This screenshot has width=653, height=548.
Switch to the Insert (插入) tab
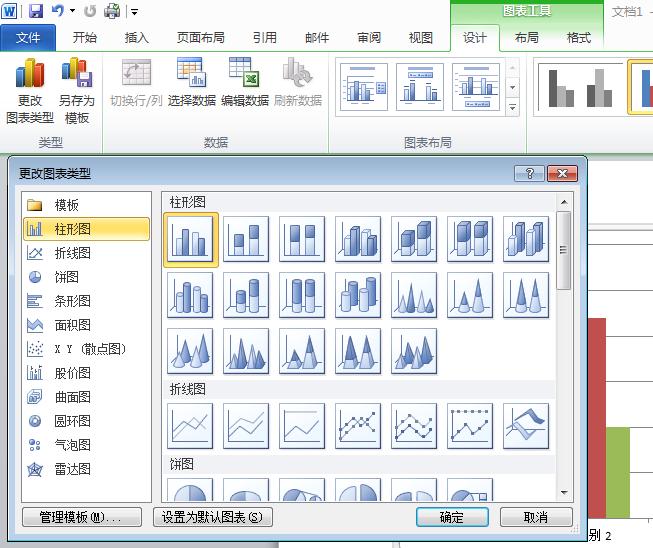click(137, 38)
